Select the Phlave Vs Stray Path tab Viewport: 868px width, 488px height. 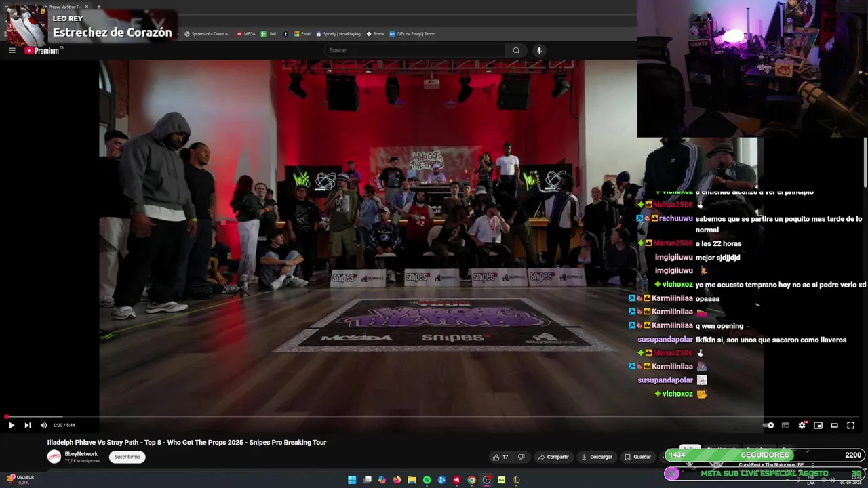64,7
